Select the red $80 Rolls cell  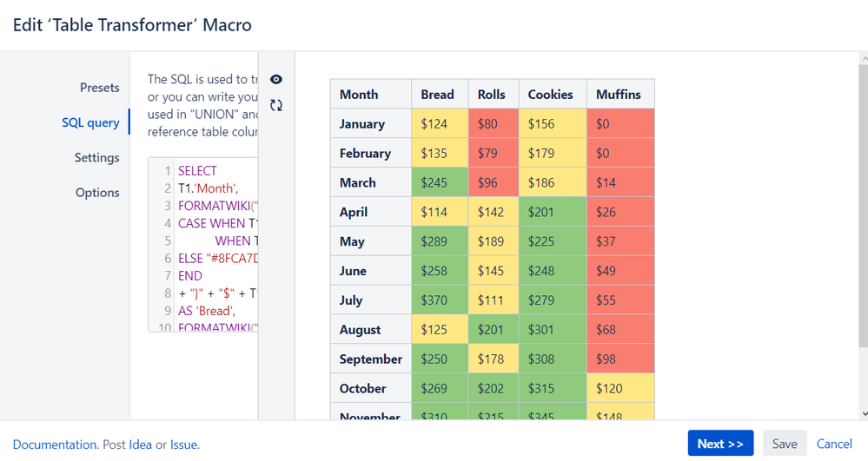click(x=493, y=124)
